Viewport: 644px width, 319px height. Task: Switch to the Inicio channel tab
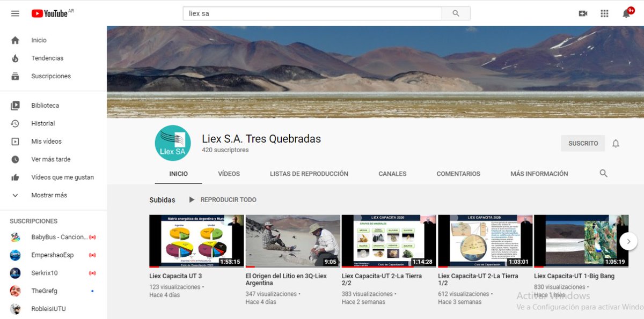coord(178,174)
